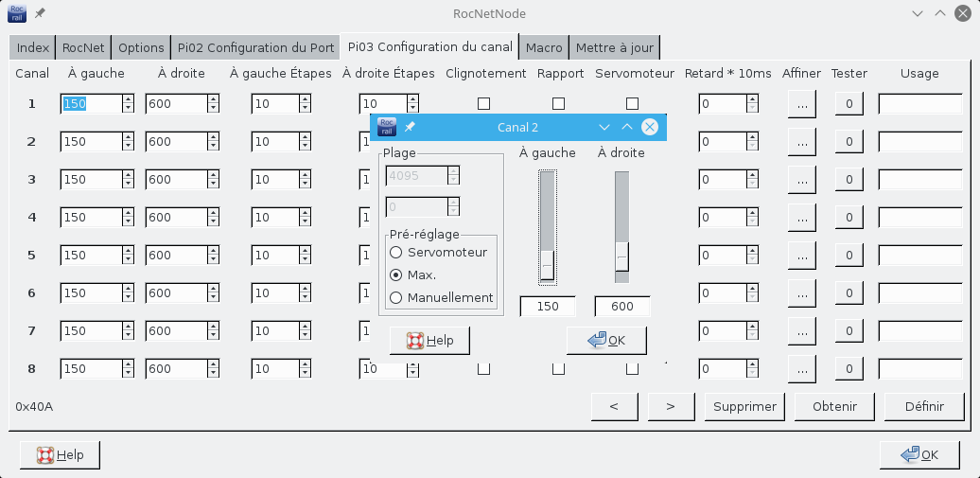
Task: Click the OK arrow button in Canal 2 dialog
Action: point(606,341)
